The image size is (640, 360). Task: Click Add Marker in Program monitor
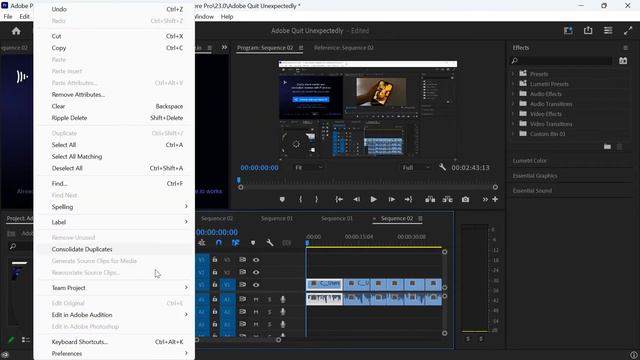point(282,200)
